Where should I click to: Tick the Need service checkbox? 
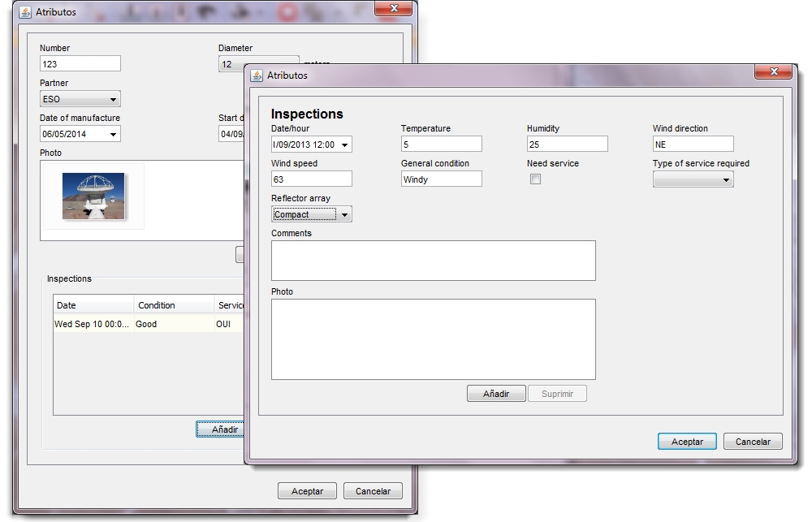tap(535, 179)
